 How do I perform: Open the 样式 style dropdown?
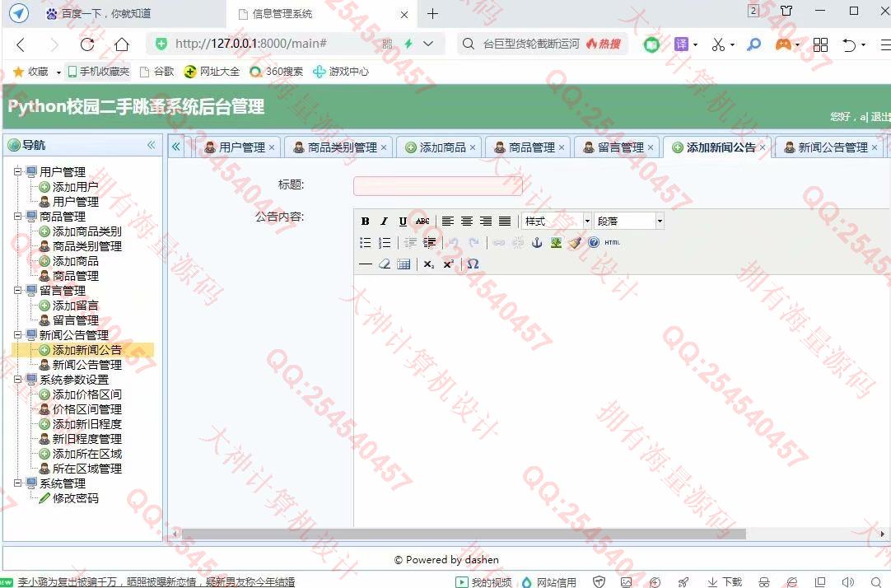(557, 221)
